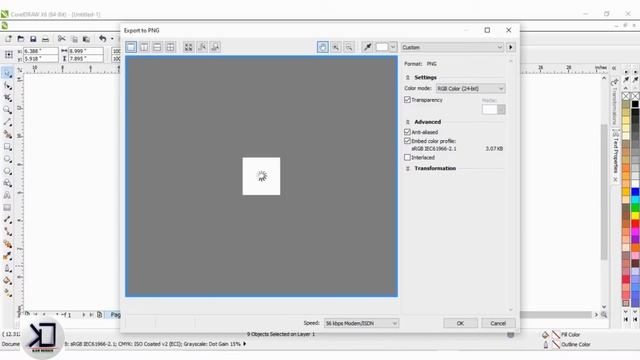Click the Cancel button
640x360 pixels.
pos(498,323)
